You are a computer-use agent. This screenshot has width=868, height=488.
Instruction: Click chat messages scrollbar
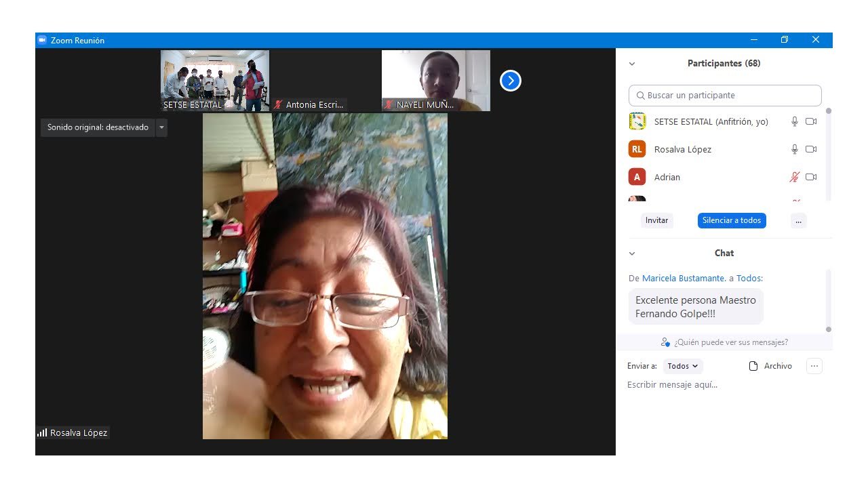coord(828,300)
